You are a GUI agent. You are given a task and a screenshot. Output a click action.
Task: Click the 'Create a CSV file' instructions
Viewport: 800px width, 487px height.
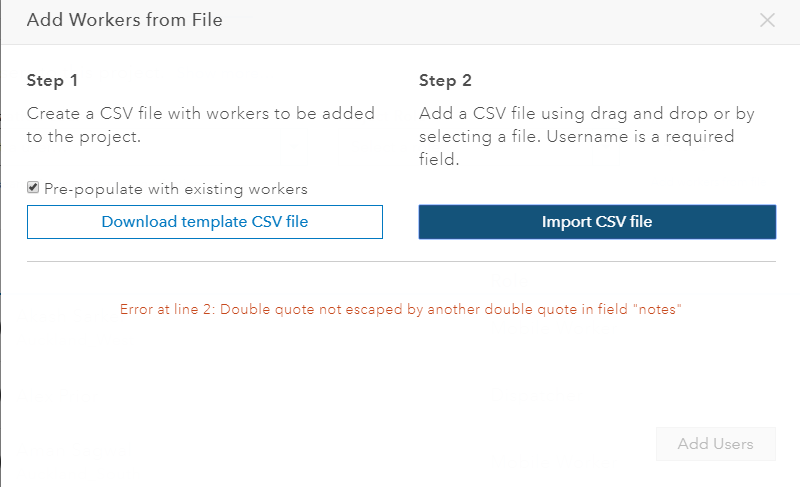click(x=200, y=114)
